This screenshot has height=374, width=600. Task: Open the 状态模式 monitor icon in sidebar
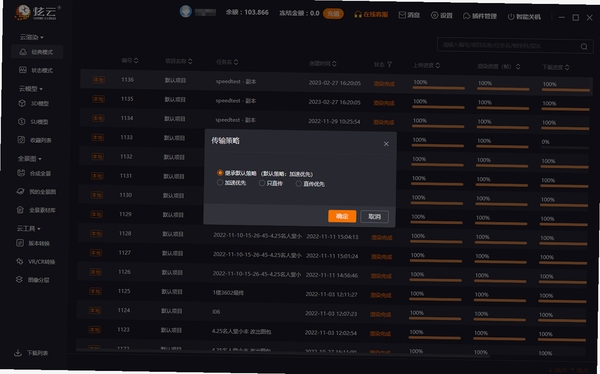23,70
